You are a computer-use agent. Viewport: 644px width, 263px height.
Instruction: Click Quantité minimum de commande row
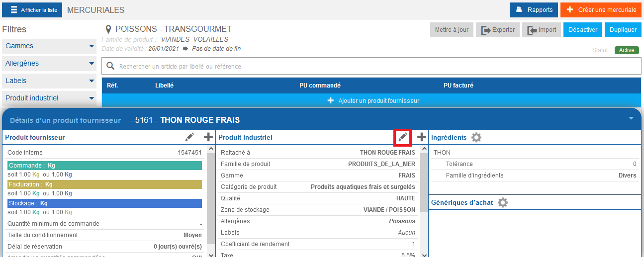coord(104,224)
